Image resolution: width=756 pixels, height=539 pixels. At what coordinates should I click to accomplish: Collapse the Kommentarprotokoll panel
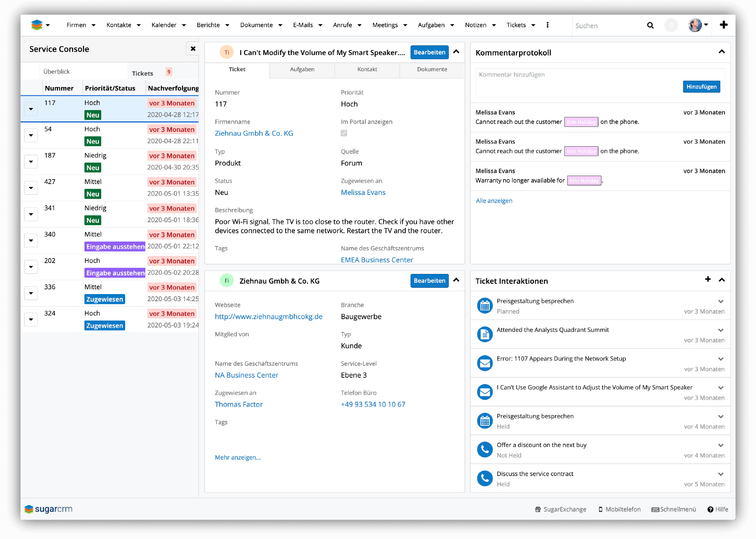click(x=722, y=52)
